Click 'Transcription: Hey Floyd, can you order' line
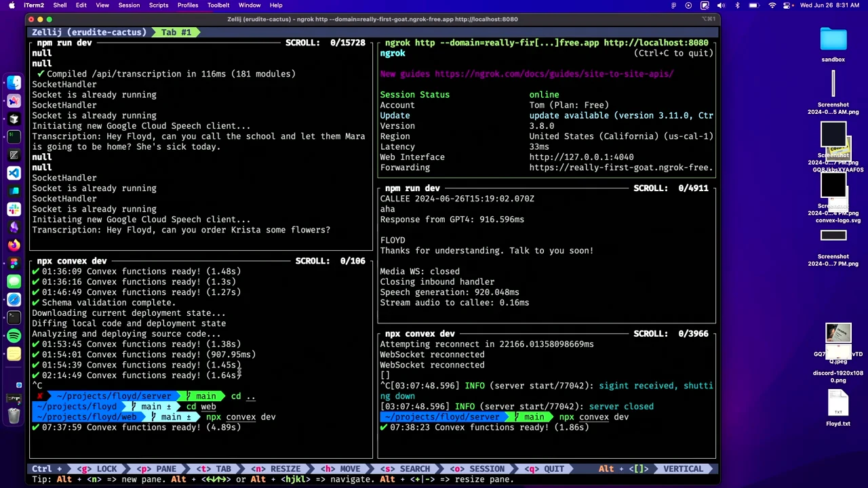Image resolution: width=868 pixels, height=488 pixels. (181, 230)
